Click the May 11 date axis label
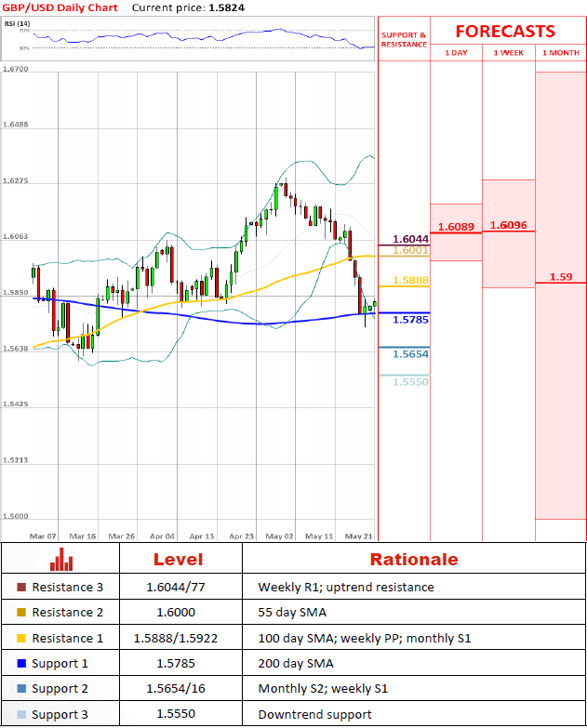The image size is (587, 728). 319,536
